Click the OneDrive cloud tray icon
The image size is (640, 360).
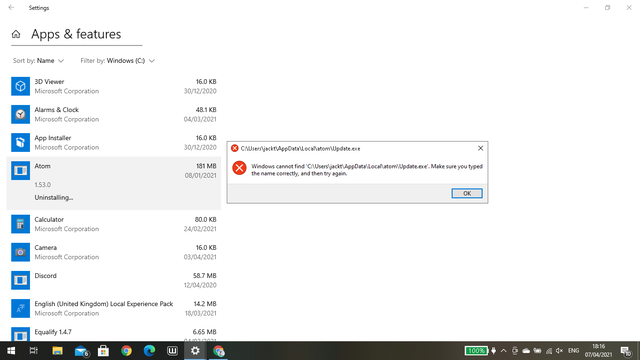(526, 351)
